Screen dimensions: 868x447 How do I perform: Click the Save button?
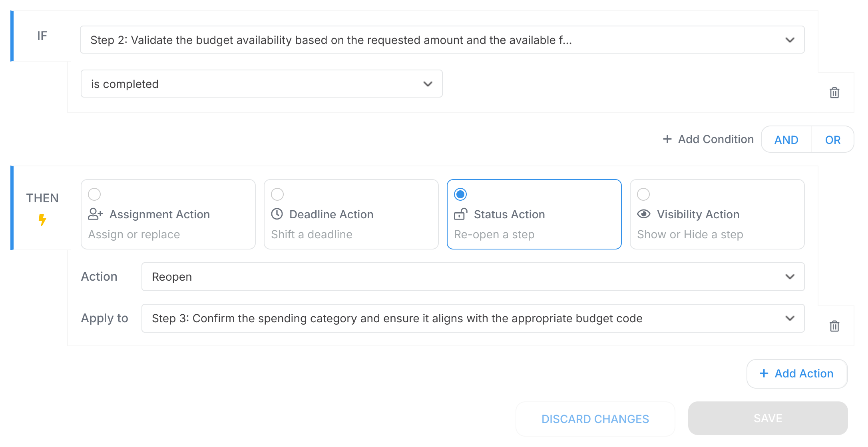[x=767, y=418]
